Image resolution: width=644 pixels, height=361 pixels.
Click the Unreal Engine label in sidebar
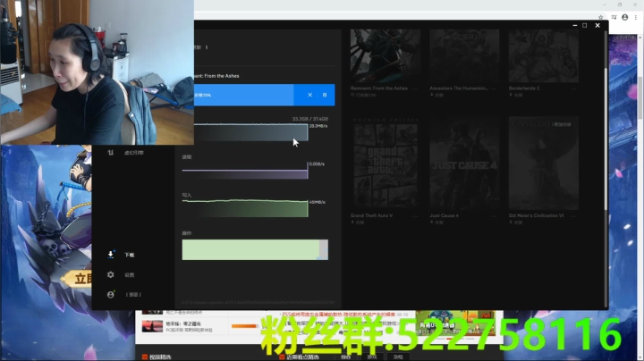click(134, 153)
